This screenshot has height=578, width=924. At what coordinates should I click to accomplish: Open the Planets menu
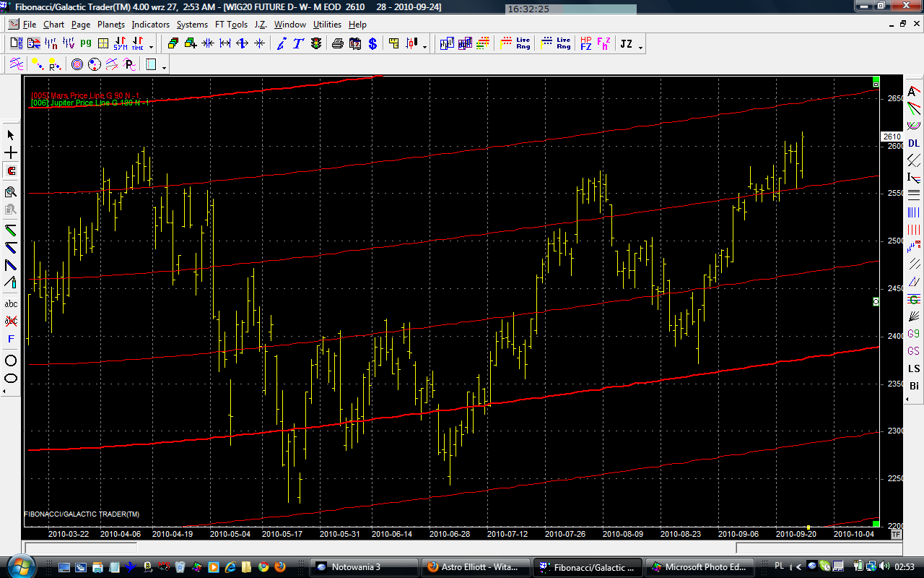click(111, 25)
